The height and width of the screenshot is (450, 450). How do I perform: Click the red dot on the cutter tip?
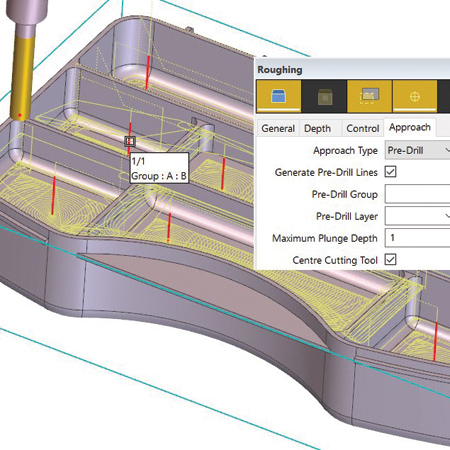20,115
